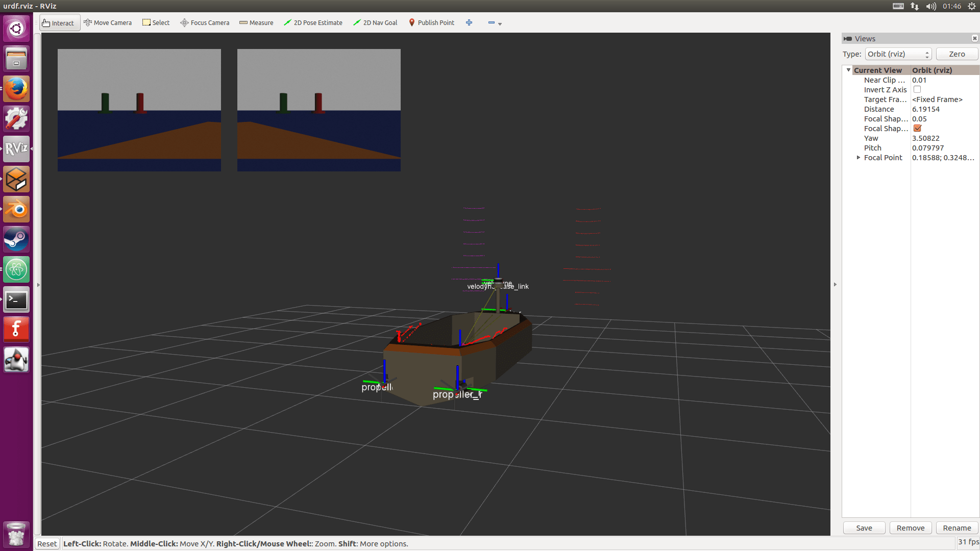This screenshot has width=980, height=551.
Task: Choose the Select tool
Action: tap(156, 22)
